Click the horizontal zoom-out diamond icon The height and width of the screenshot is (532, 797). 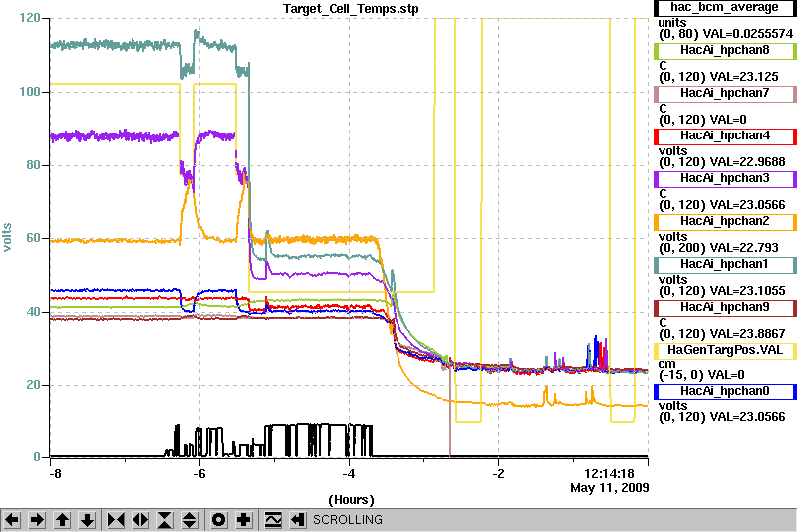[x=140, y=520]
